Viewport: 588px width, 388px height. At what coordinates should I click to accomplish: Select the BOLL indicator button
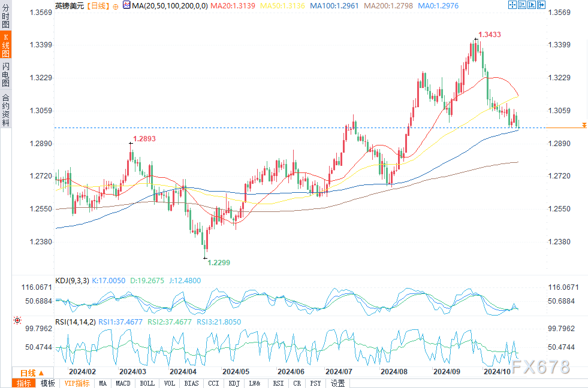(147, 383)
